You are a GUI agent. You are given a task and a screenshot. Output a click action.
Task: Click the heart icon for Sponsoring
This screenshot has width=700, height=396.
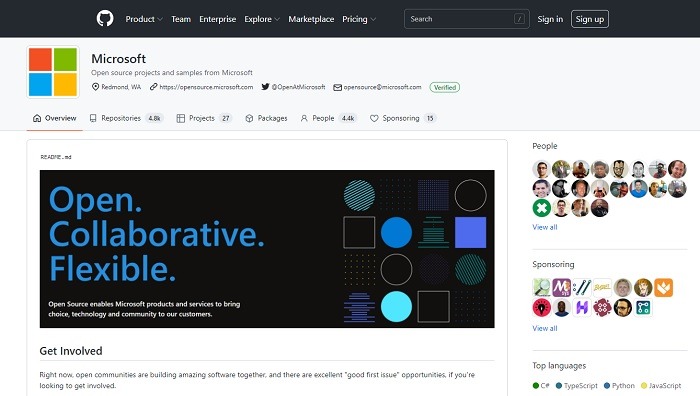(374, 118)
